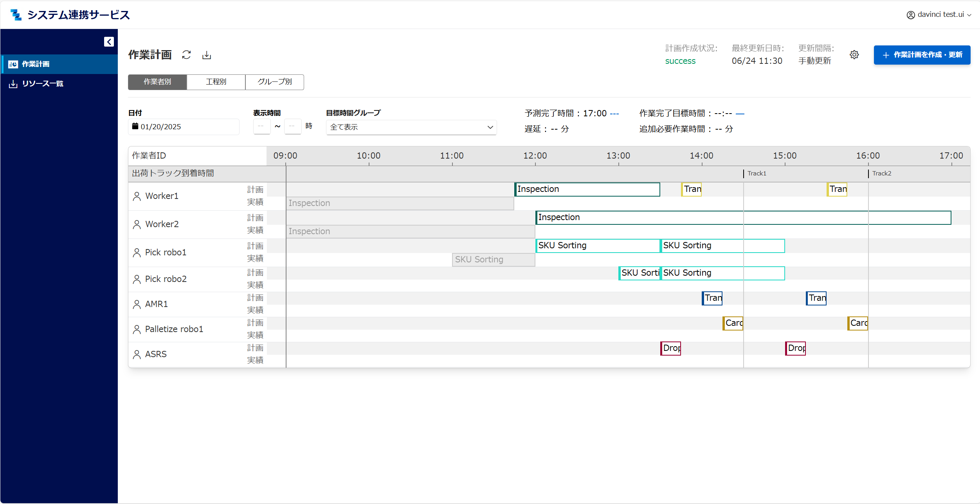Switch to the グループ別 view

(x=274, y=82)
